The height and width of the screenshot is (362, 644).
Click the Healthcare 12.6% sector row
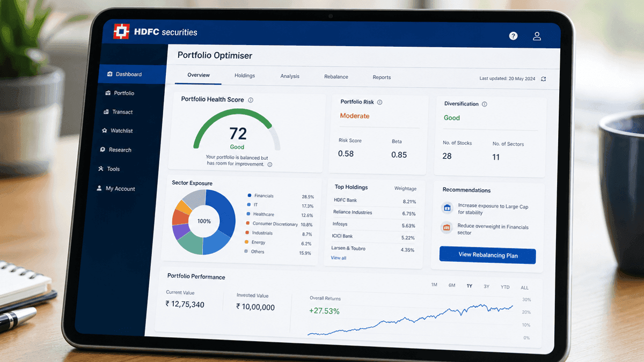point(280,215)
